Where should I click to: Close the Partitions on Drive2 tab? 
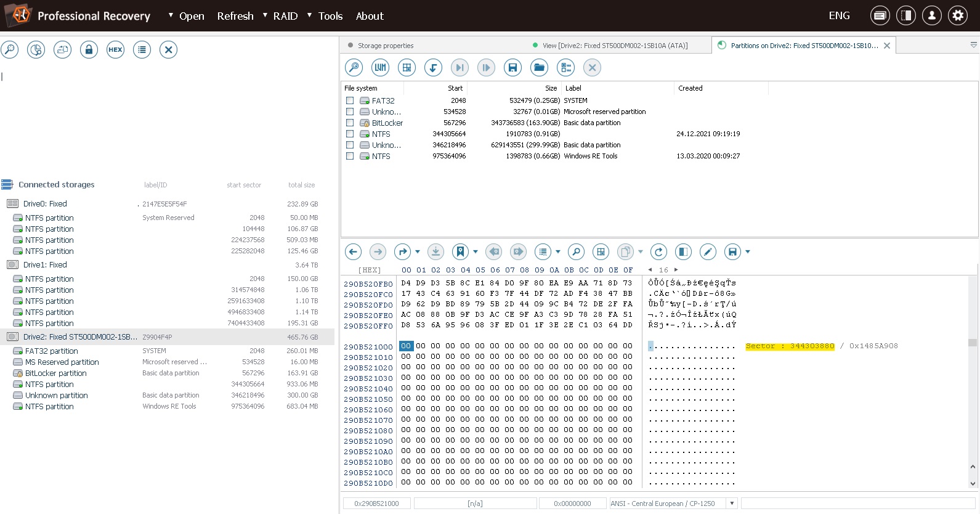tap(887, 46)
